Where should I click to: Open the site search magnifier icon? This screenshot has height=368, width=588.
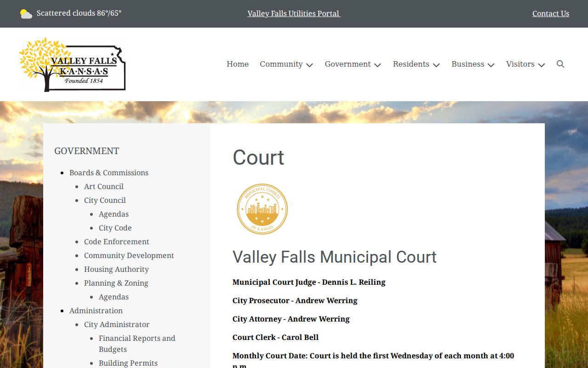560,64
